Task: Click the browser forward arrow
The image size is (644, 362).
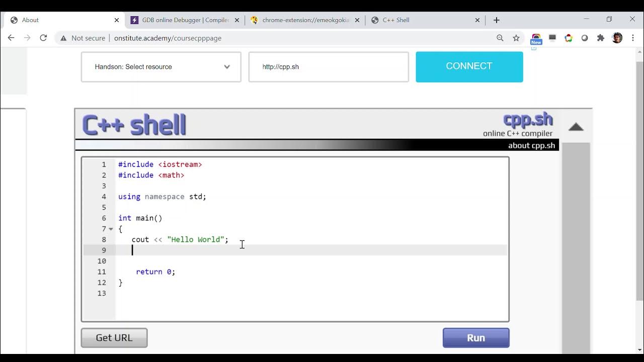Action: click(x=27, y=38)
